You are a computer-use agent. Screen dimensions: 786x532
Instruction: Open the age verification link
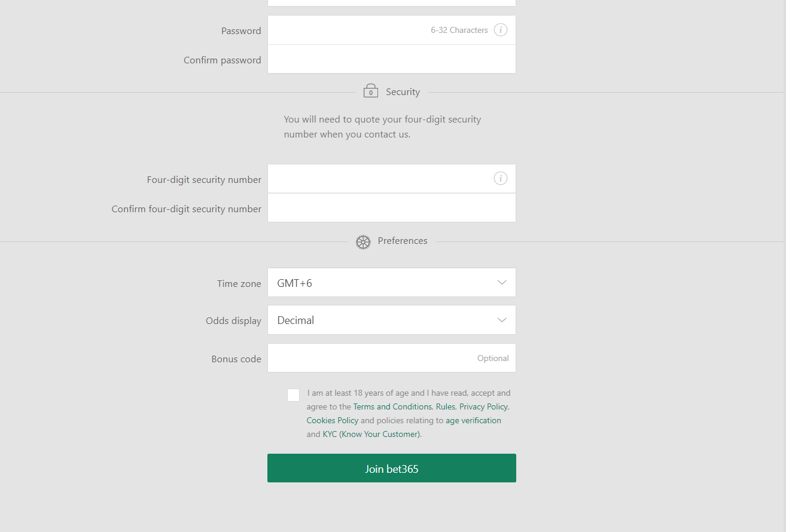473,420
